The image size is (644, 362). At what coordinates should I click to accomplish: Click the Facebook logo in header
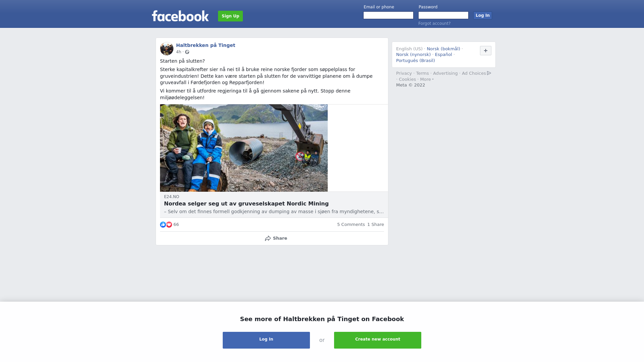point(180,16)
